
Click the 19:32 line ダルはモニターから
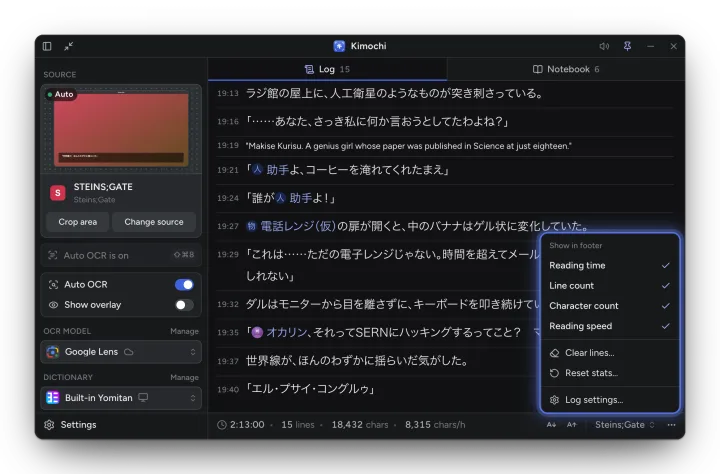[393, 304]
